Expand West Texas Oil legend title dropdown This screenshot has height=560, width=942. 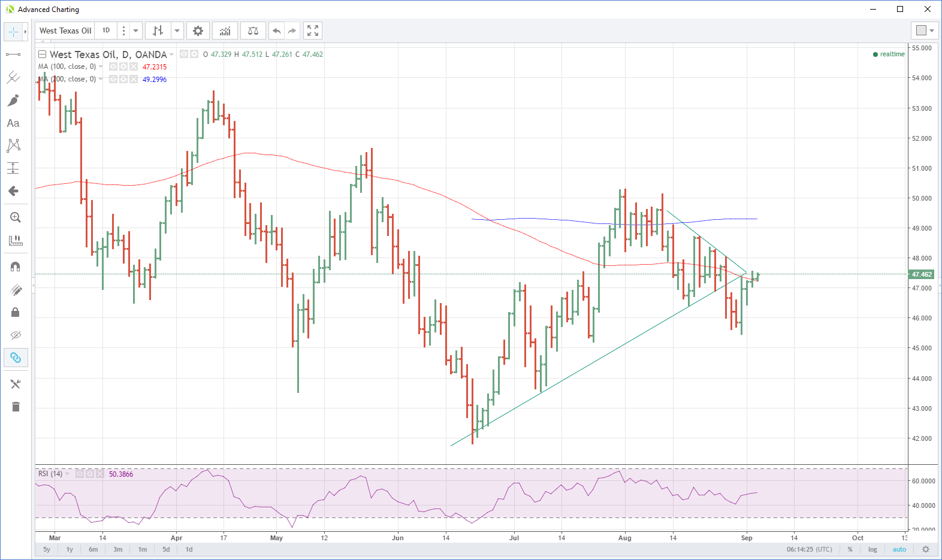[171, 55]
